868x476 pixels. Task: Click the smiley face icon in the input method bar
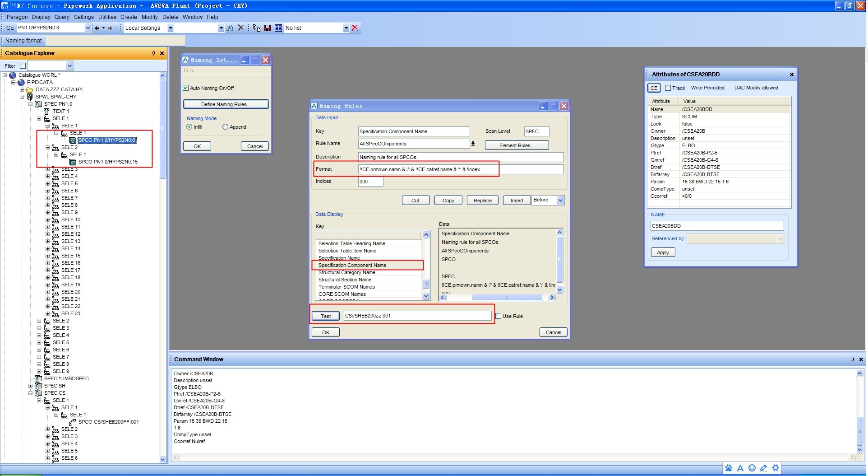[752, 468]
